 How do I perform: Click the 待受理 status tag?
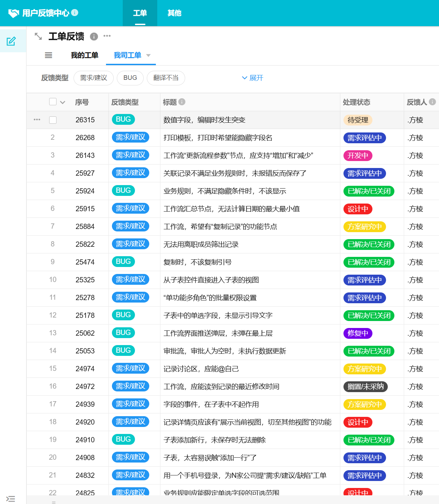coord(358,120)
